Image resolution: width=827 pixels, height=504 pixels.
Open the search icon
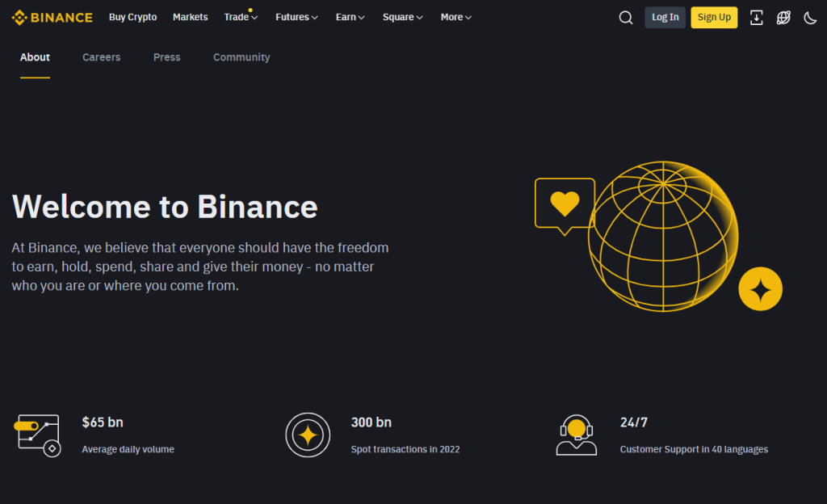tap(626, 17)
